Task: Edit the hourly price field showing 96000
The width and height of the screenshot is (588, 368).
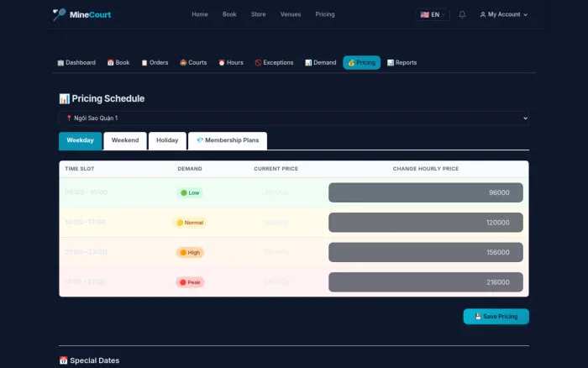Action: click(426, 192)
